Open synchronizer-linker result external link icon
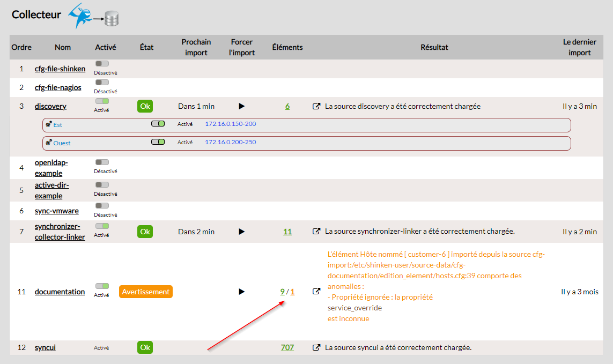This screenshot has width=613, height=364. tap(316, 232)
